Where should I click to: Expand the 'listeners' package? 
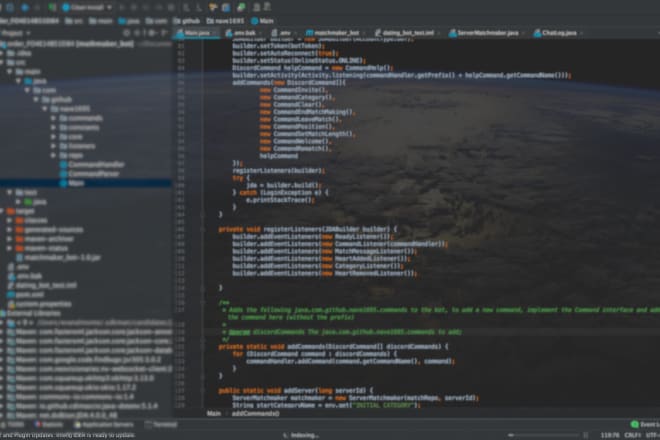pyautogui.click(x=53, y=146)
